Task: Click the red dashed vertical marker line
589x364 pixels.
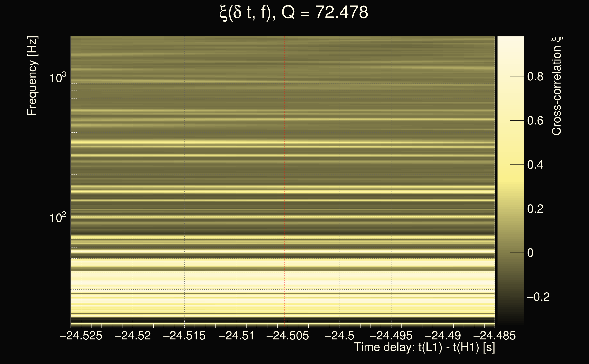Action: pyautogui.click(x=284, y=169)
